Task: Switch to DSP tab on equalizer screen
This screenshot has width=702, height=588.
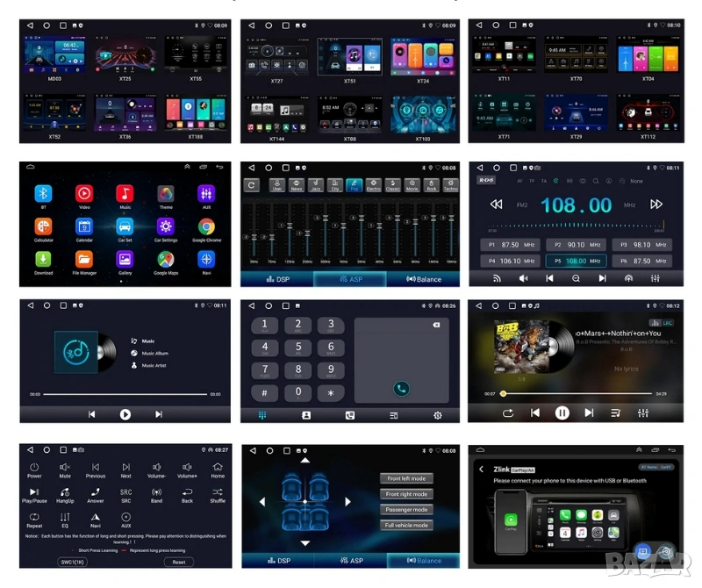Action: (x=277, y=279)
